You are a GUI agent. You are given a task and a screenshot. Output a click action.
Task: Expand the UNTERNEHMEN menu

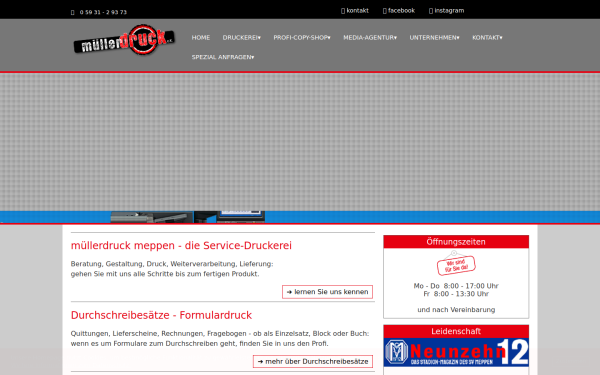coord(434,38)
